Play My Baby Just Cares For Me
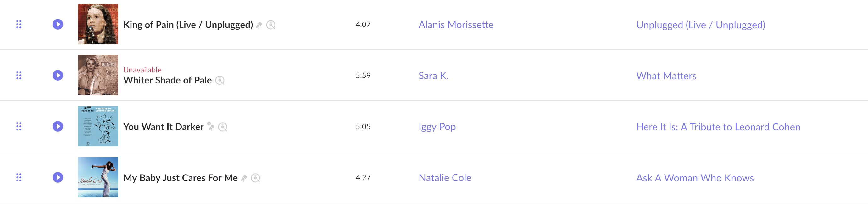The width and height of the screenshot is (868, 206). pos(58,177)
